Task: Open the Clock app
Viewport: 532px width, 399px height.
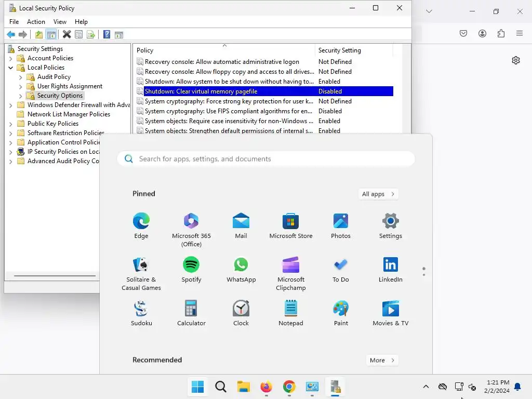Action: coord(241,313)
